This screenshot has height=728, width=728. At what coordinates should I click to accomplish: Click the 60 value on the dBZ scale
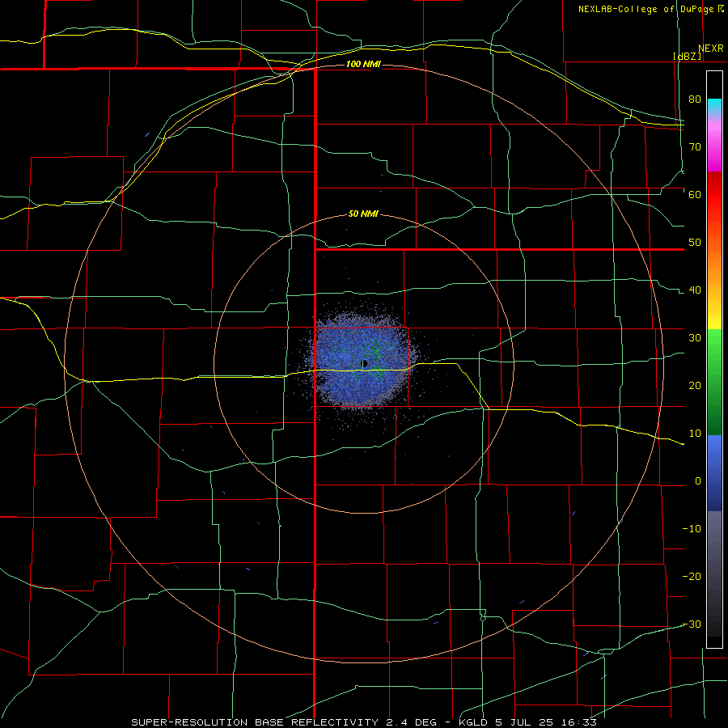point(695,194)
